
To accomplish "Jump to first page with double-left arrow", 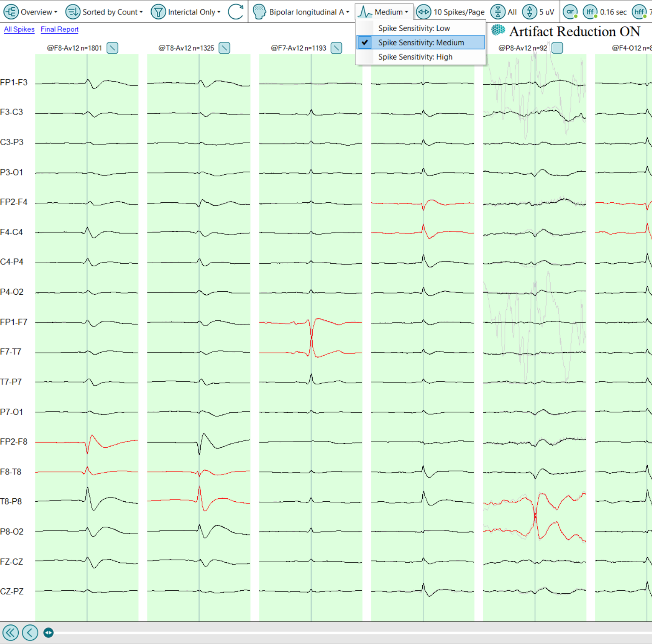I will pos(11,632).
